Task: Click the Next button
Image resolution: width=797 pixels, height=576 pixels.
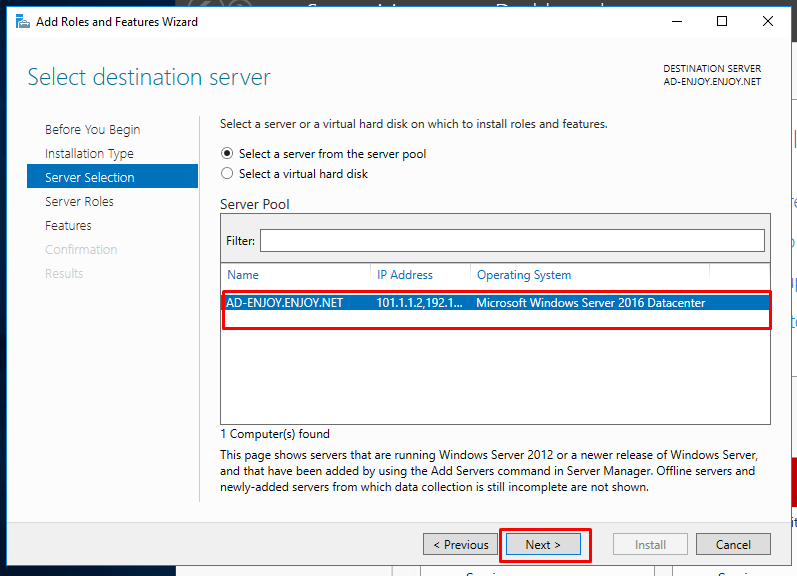Action: click(x=543, y=544)
